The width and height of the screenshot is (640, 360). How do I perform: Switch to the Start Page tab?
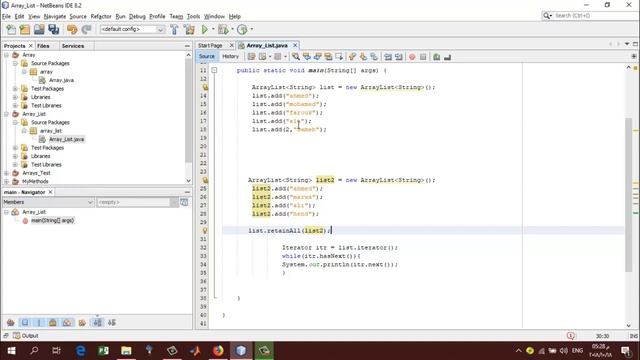coord(211,45)
